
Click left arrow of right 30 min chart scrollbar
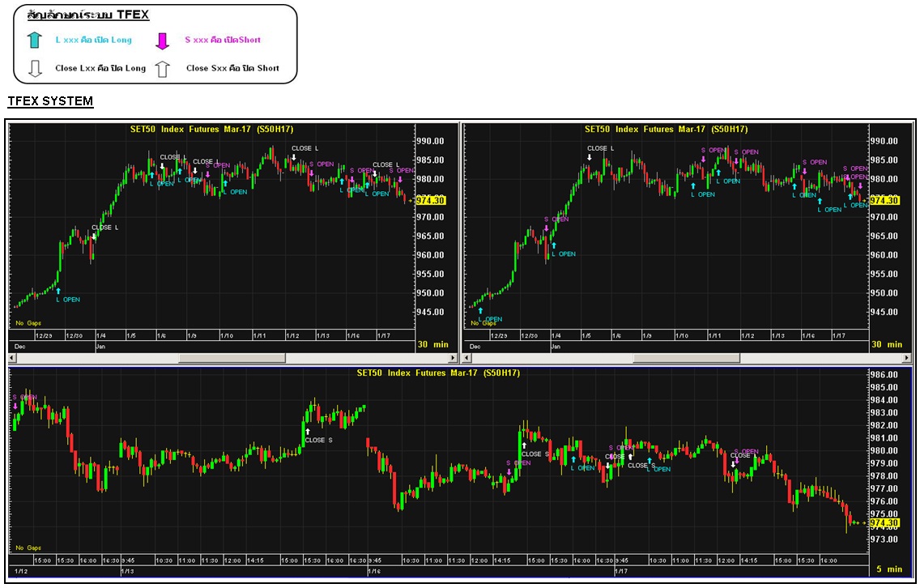(467, 357)
